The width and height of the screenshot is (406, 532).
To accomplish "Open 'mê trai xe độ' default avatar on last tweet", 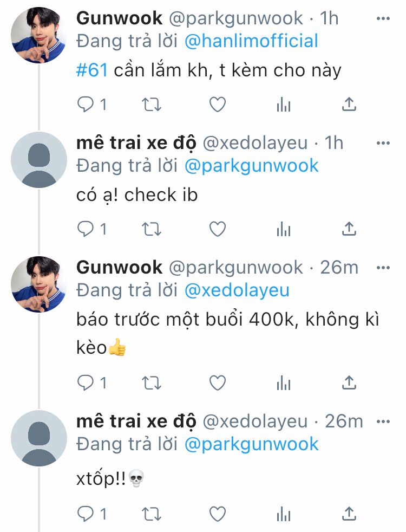I will [39, 438].
